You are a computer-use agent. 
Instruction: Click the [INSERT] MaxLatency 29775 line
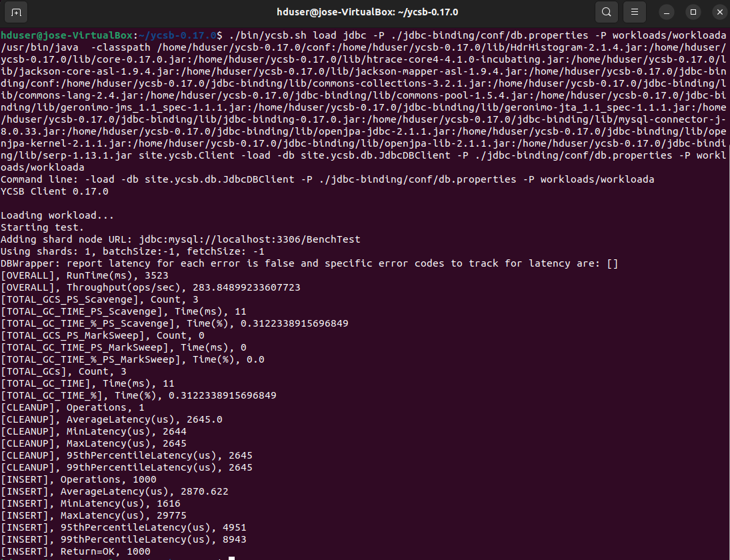point(93,516)
